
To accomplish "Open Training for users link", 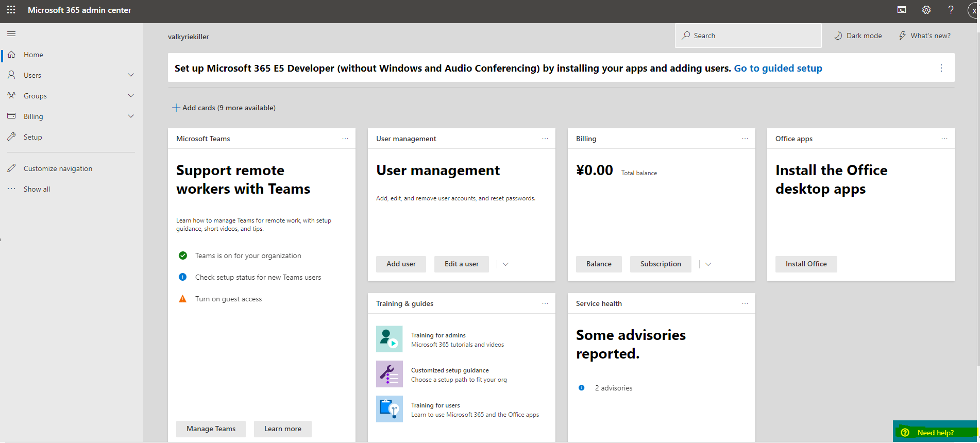I will [x=435, y=405].
